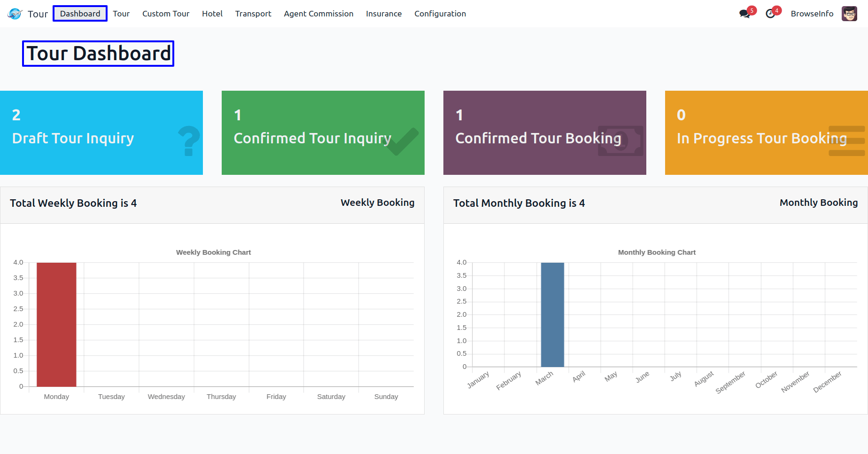The image size is (868, 454).
Task: Click the Tour app globe logo
Action: click(14, 13)
